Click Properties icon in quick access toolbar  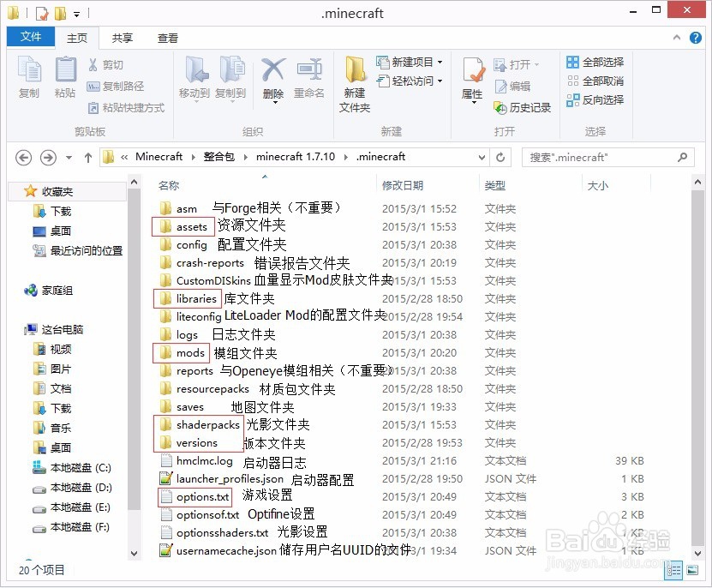42,14
